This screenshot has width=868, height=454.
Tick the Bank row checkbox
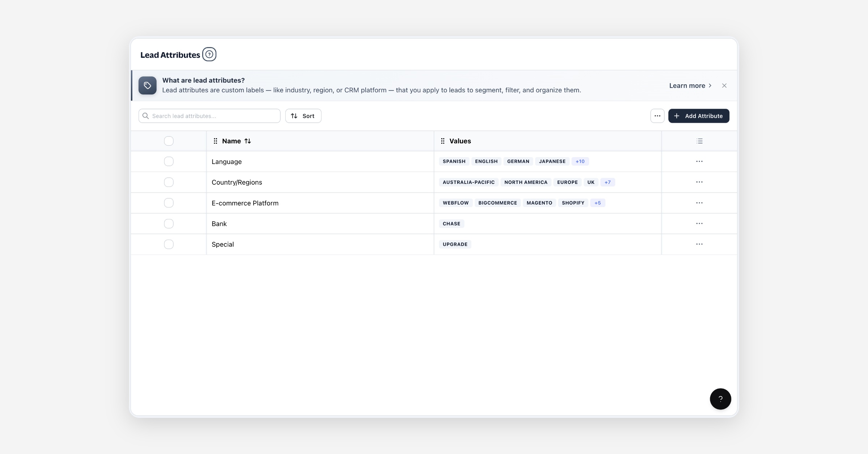click(169, 224)
